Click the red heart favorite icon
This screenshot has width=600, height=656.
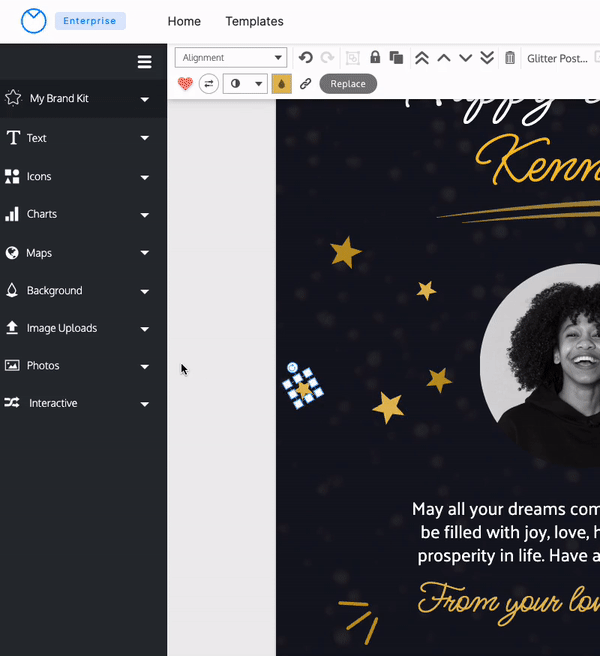(x=185, y=84)
